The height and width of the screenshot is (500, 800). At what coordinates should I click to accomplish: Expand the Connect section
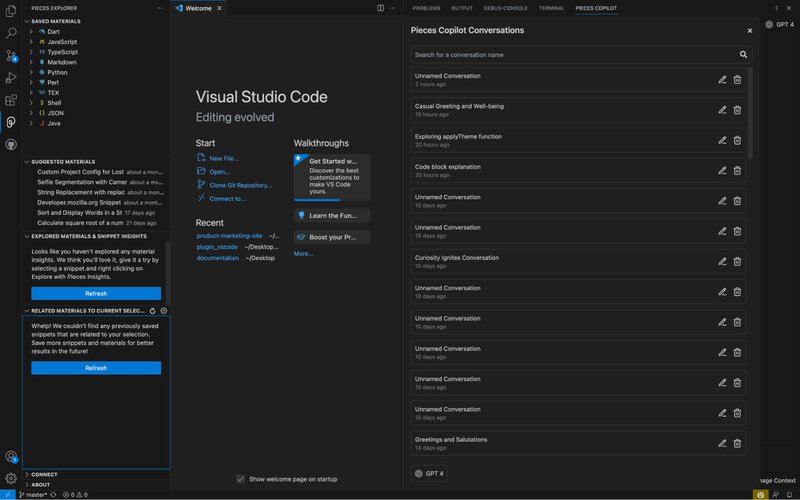[44, 474]
